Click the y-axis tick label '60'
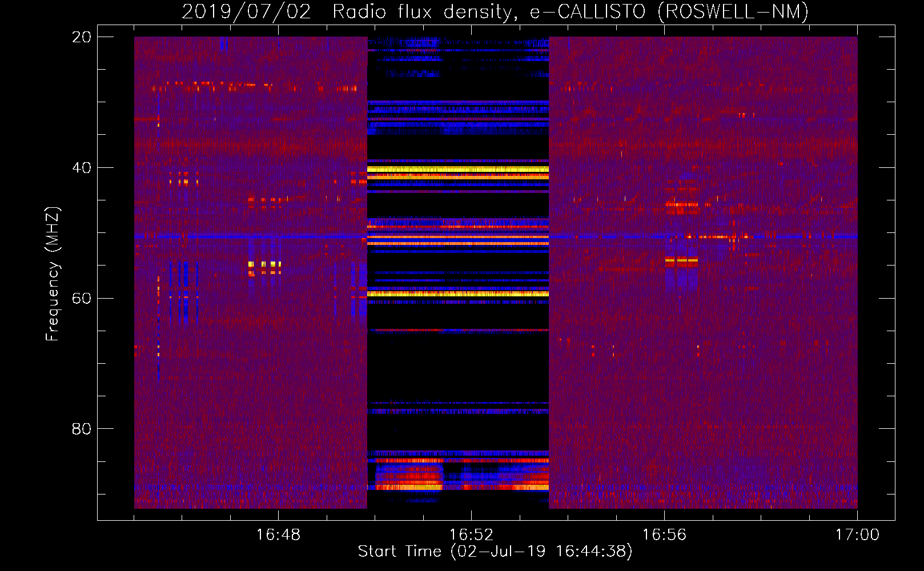Screen dimensions: 924x571 82,299
